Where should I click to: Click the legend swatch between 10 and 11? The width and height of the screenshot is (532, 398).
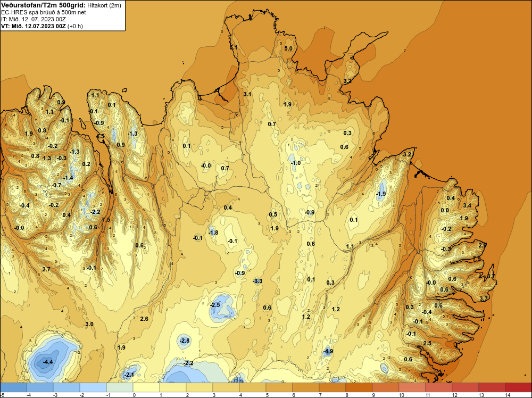pyautogui.click(x=412, y=387)
